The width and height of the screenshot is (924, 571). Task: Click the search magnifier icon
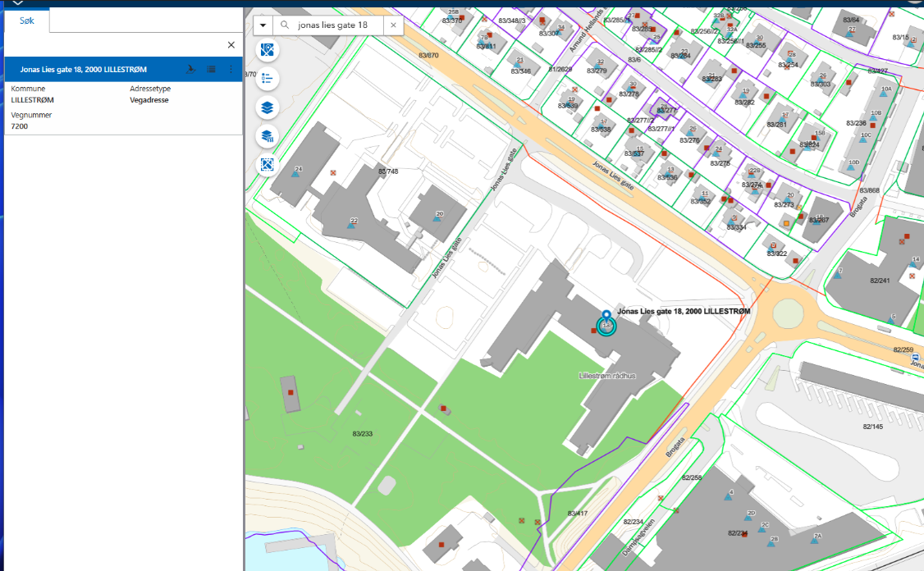coord(285,25)
